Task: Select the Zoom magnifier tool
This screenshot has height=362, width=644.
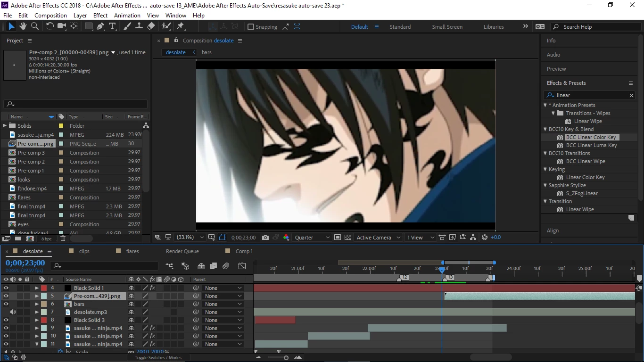Action: click(x=35, y=26)
